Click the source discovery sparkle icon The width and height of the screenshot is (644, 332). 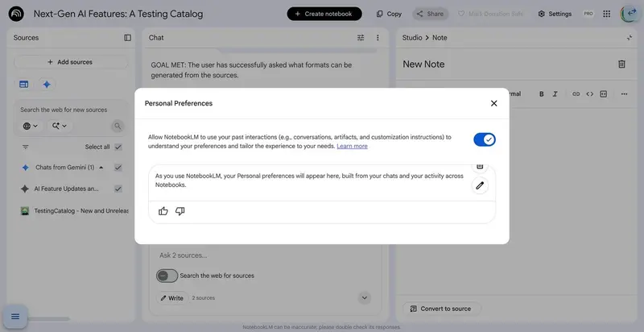(47, 85)
